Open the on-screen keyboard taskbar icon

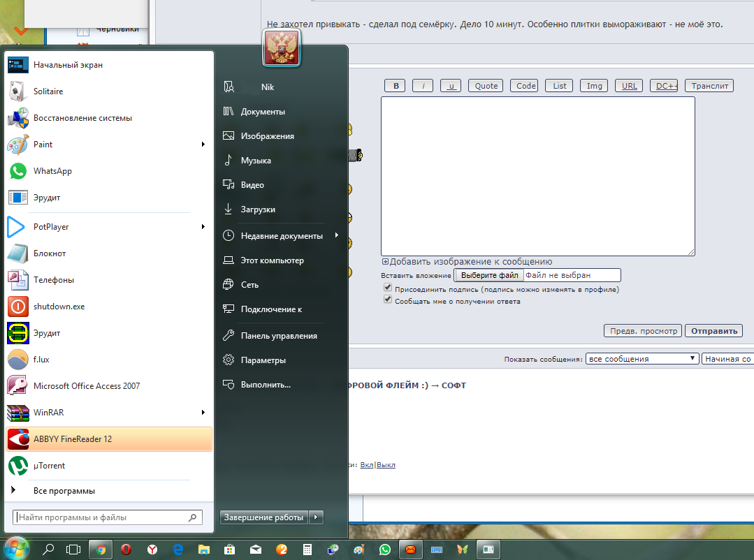point(437,550)
